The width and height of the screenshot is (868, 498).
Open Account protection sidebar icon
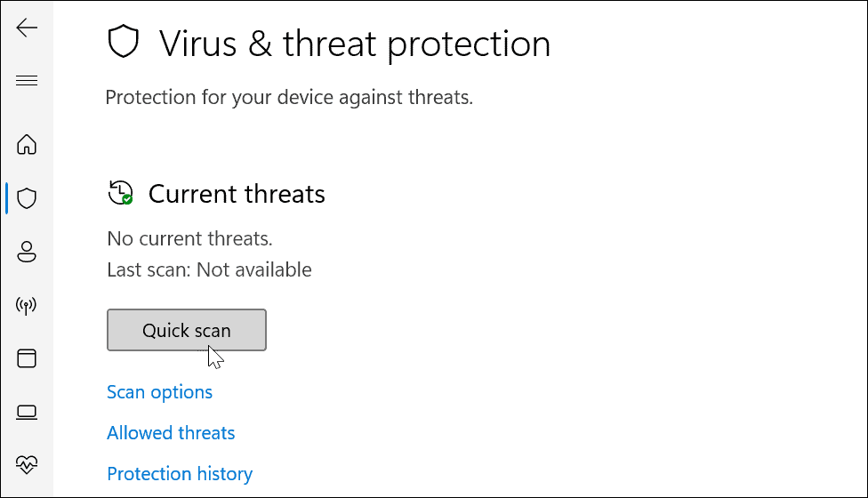(27, 252)
